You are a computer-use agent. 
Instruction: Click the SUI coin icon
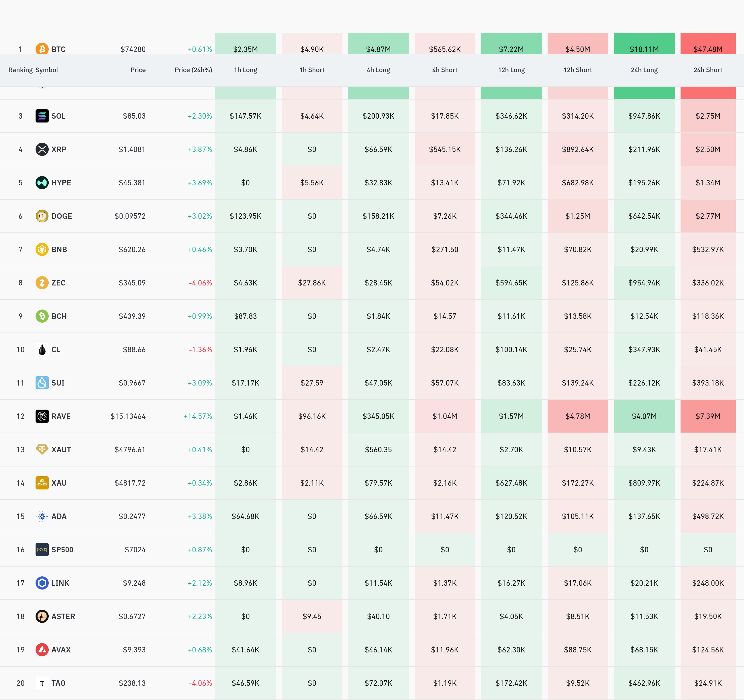[42, 383]
